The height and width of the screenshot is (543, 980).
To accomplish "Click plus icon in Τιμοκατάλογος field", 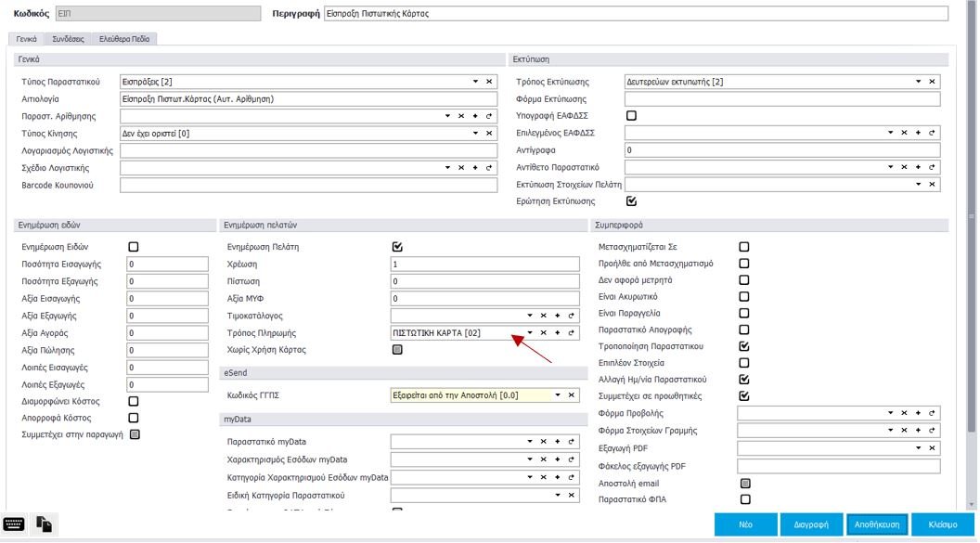I will click(558, 316).
